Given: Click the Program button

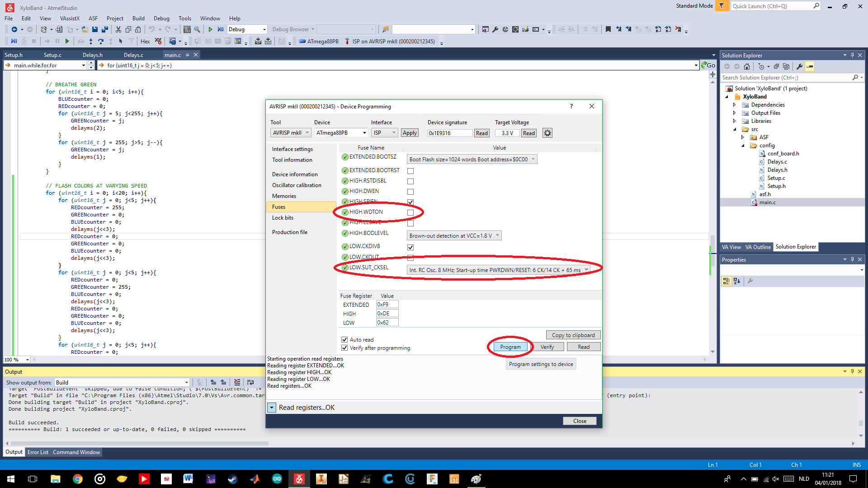Looking at the screenshot, I should 510,347.
